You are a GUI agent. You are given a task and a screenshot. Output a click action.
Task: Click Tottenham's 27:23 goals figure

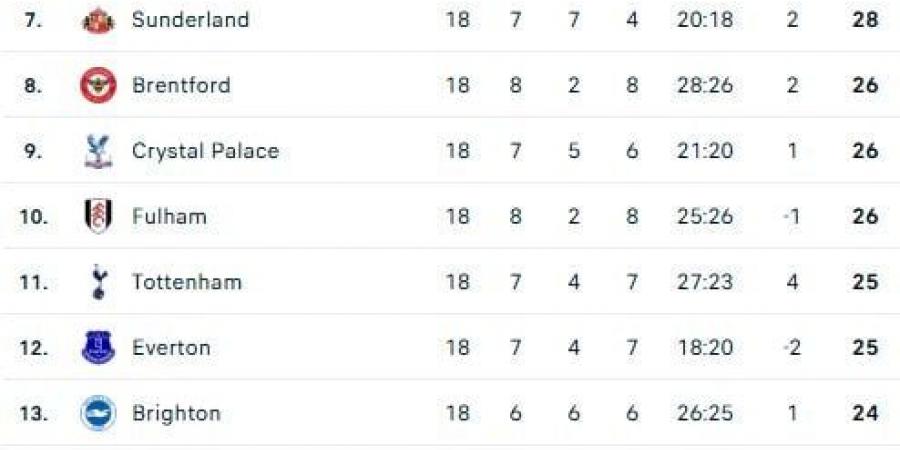[704, 282]
